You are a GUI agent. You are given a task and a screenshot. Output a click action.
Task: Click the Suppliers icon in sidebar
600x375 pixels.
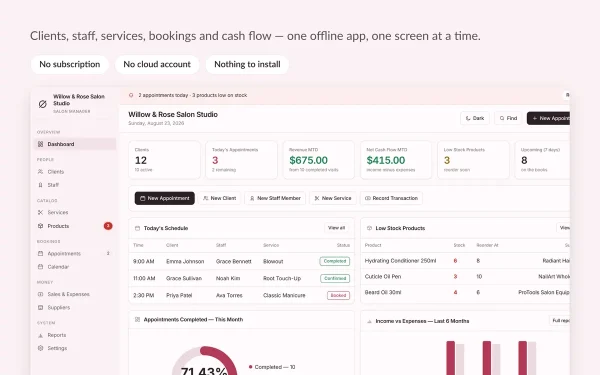[x=41, y=307]
